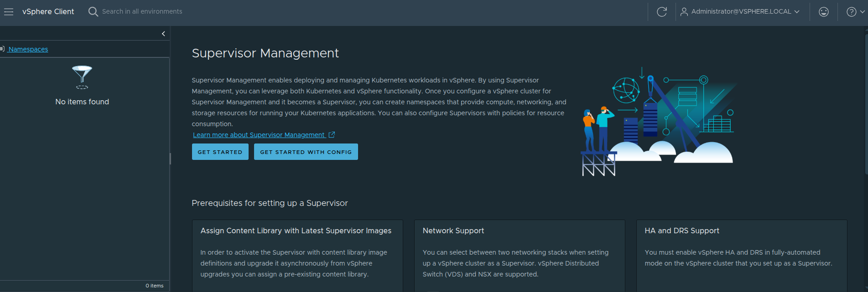The image size is (868, 292).
Task: Click the sidebar resize divider handle
Action: point(170,159)
